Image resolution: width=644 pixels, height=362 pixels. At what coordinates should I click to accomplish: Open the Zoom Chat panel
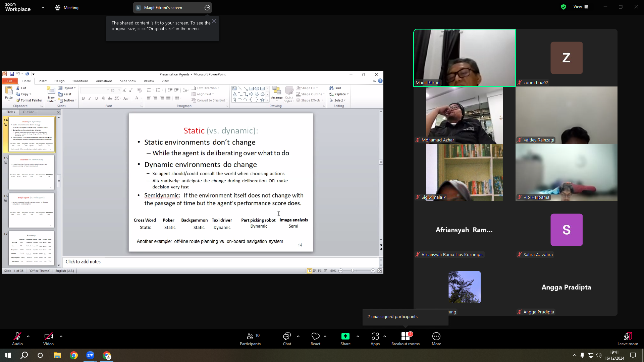point(287,339)
